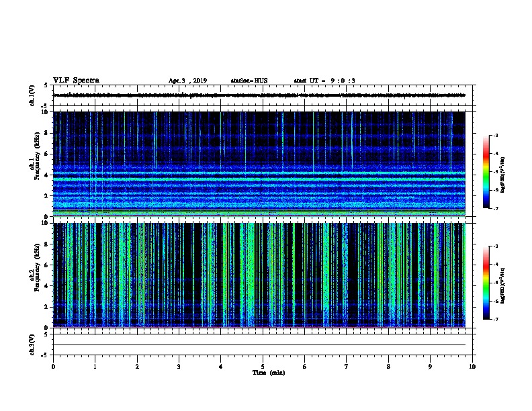The height and width of the screenshot is (411, 532).
Task: Click time axis tick label "3"
Action: tap(179, 367)
